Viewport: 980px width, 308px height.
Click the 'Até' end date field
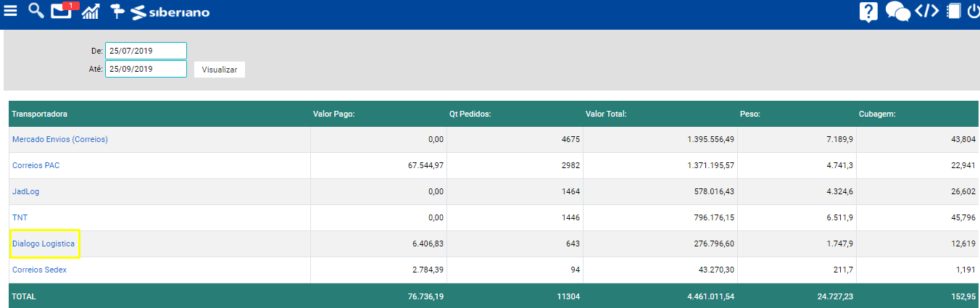(x=146, y=69)
